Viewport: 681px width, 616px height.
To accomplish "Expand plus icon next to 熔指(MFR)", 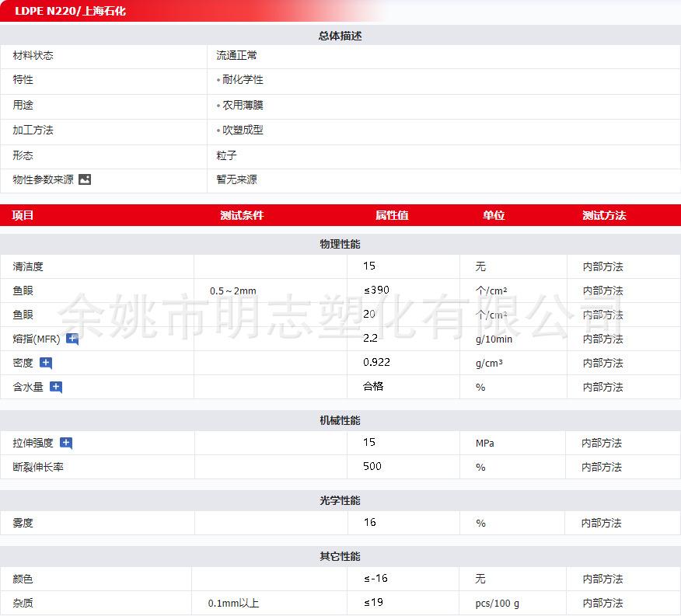I will point(72,339).
